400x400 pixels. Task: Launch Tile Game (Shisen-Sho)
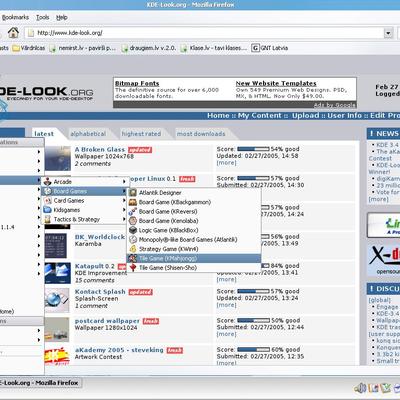click(x=194, y=267)
